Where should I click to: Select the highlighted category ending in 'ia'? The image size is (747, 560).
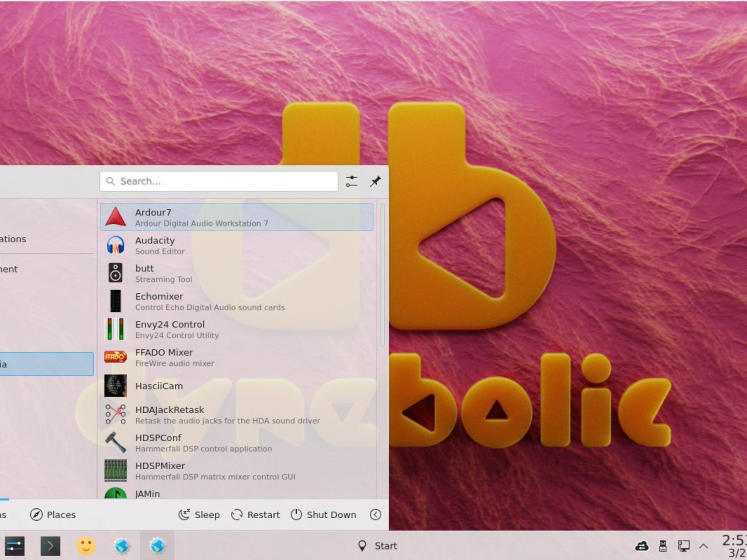pos(47,364)
